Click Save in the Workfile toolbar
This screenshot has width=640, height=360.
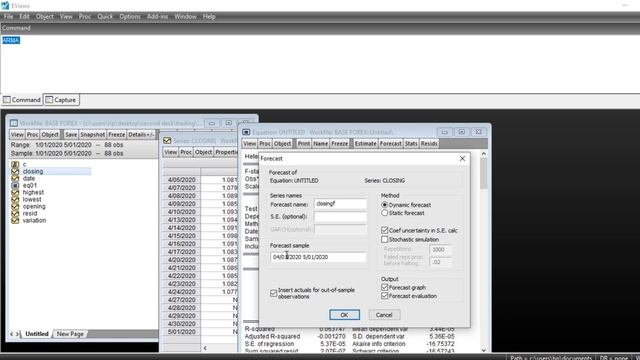point(71,135)
